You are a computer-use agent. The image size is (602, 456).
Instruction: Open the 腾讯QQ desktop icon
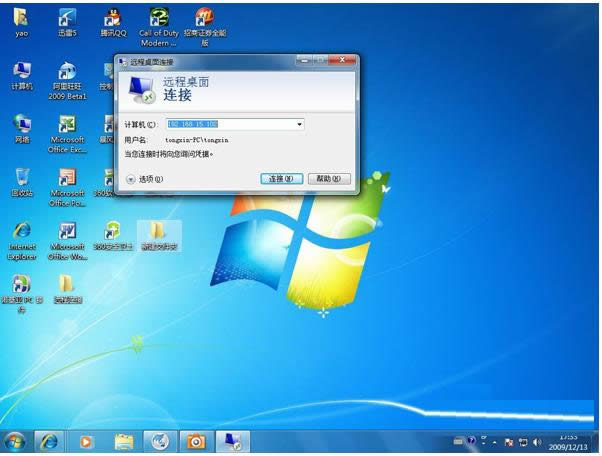coord(114,19)
